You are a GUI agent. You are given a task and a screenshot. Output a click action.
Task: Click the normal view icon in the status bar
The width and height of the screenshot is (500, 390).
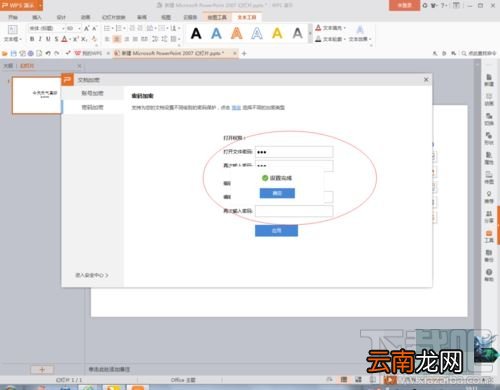coord(344,379)
